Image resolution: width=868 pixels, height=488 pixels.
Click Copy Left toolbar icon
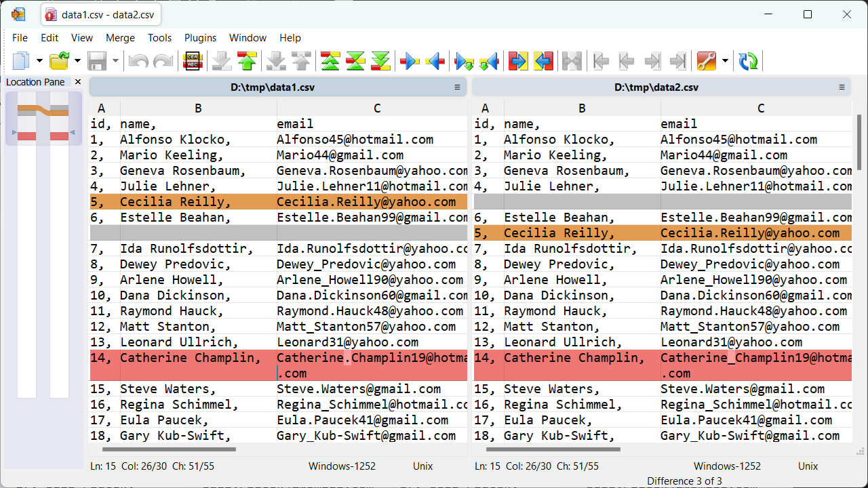click(435, 62)
